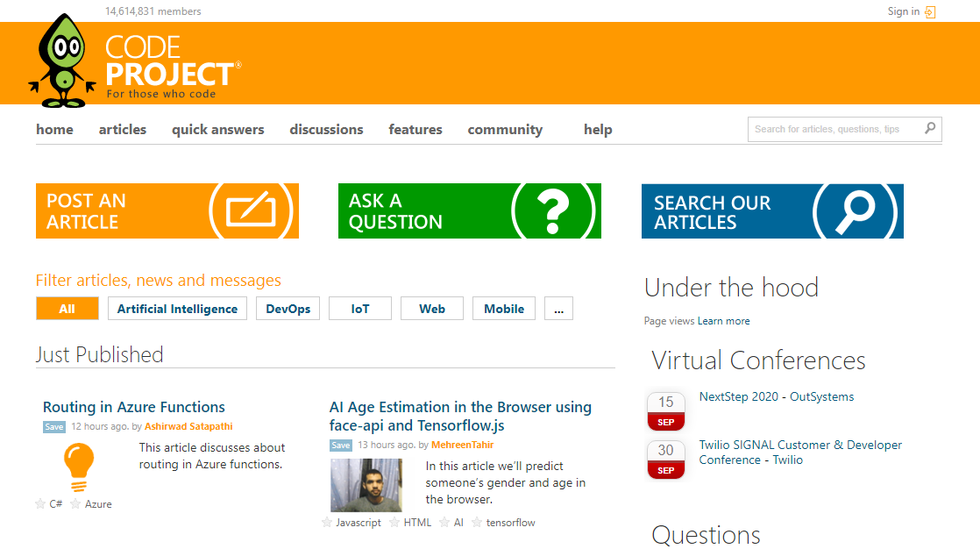Click the search magnifier icon in search box

[930, 128]
